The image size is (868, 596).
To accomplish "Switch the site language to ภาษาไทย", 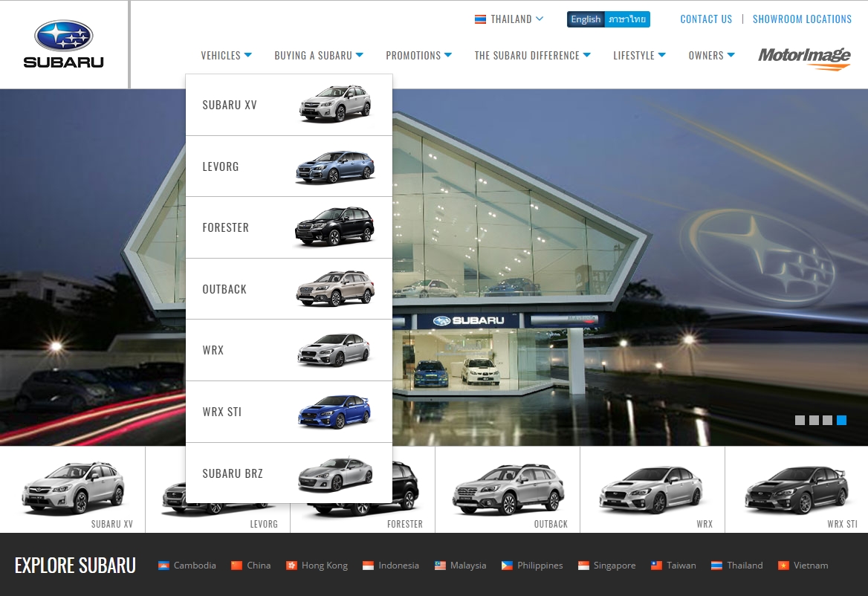I will point(627,19).
